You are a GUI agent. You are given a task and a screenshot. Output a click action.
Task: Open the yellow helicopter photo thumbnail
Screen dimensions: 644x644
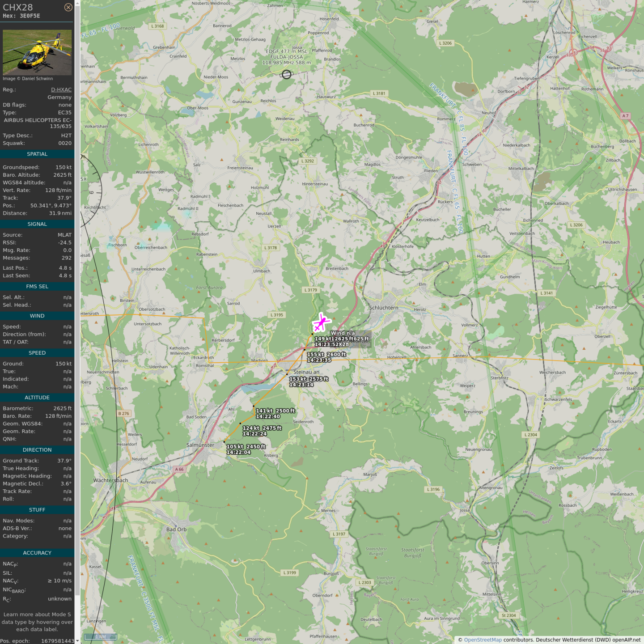(x=37, y=52)
